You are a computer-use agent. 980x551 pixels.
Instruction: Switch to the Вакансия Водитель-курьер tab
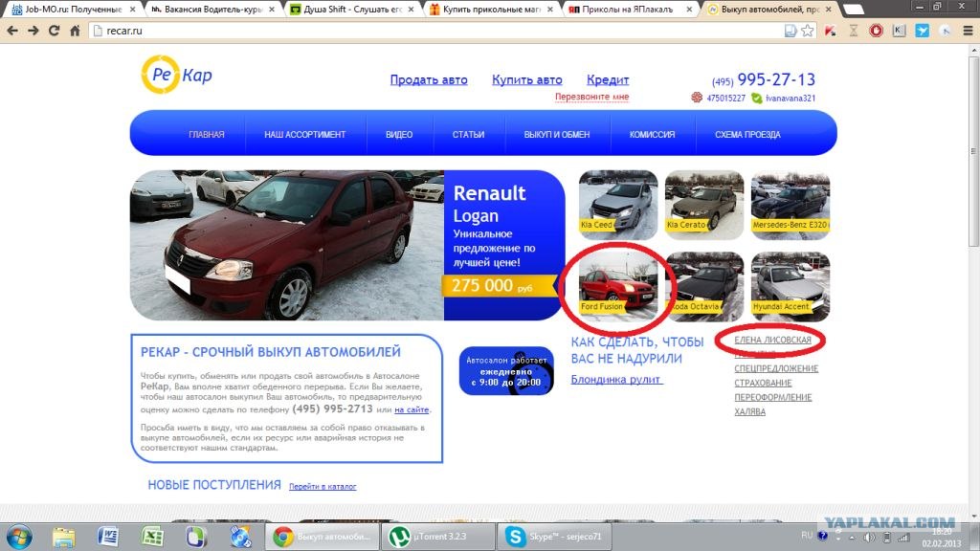pos(213,10)
